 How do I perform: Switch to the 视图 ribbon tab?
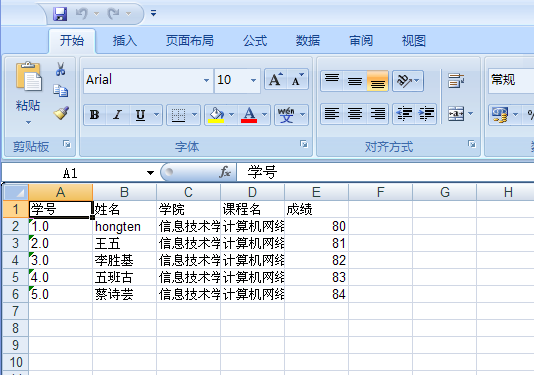[413, 41]
